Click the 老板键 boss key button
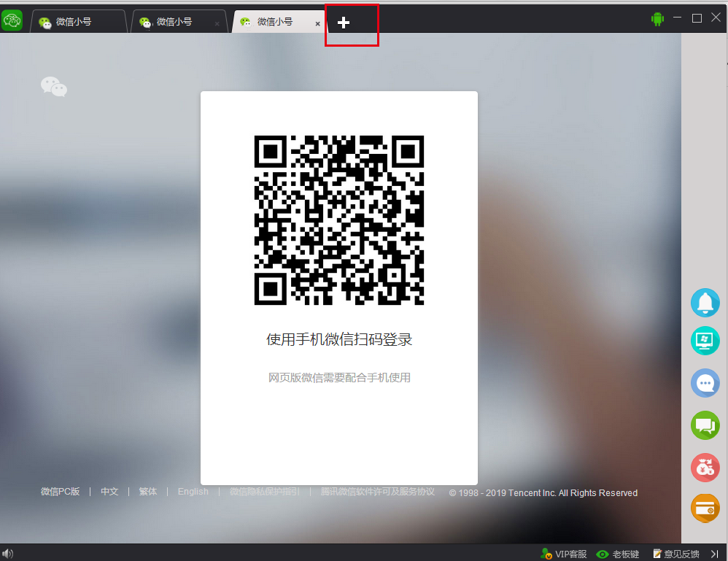Image resolution: width=728 pixels, height=561 pixels. [x=618, y=554]
